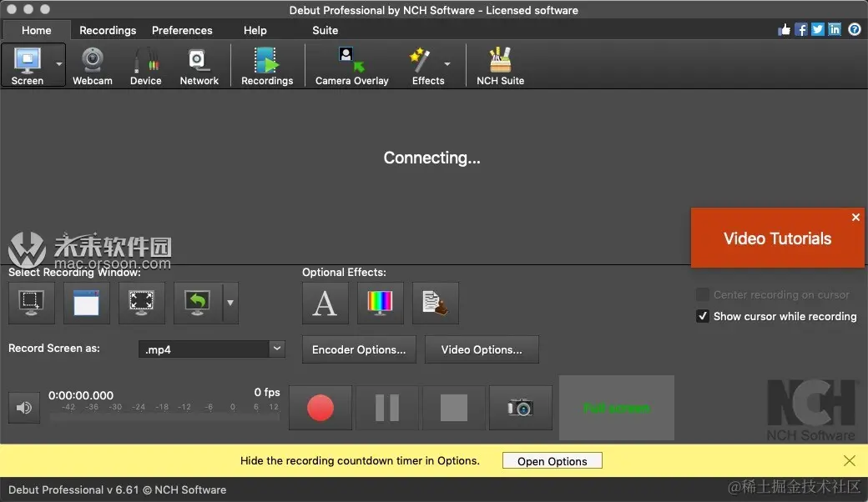This screenshot has height=502, width=868.
Task: Pause the recording
Action: (x=387, y=408)
